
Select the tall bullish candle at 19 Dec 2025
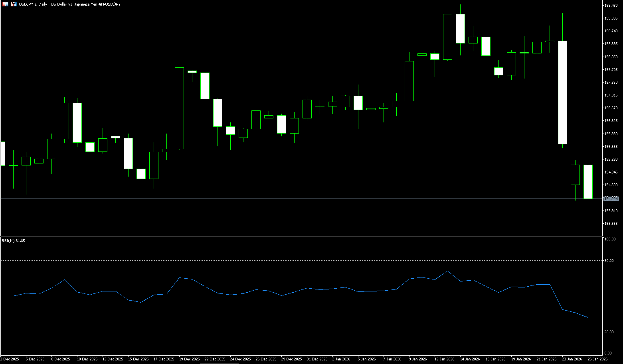click(x=179, y=108)
